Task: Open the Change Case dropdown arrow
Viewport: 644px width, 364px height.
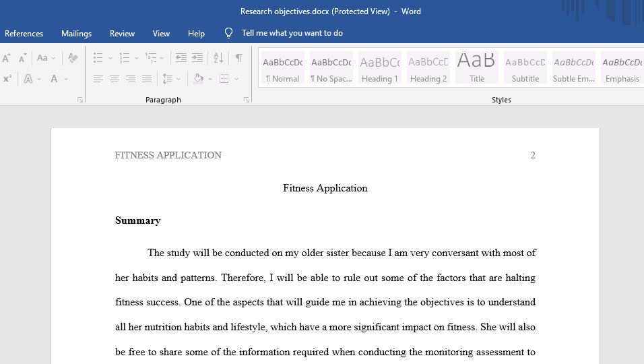Action: 53,59
